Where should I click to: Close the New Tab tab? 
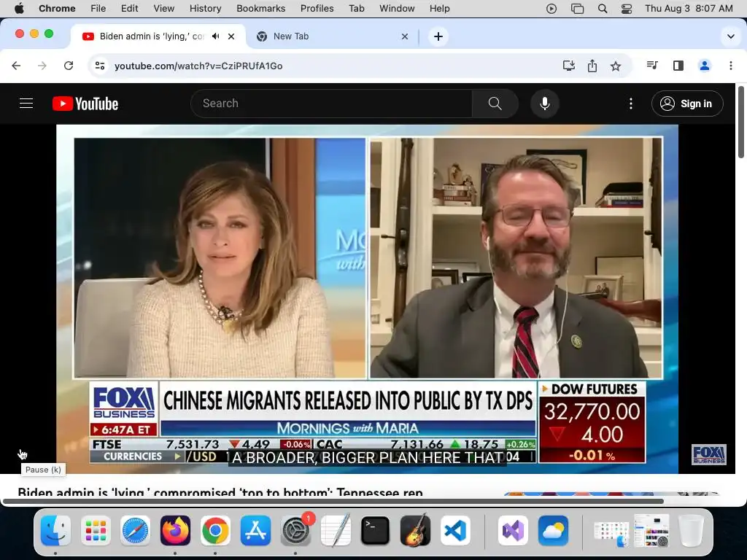pyautogui.click(x=404, y=36)
